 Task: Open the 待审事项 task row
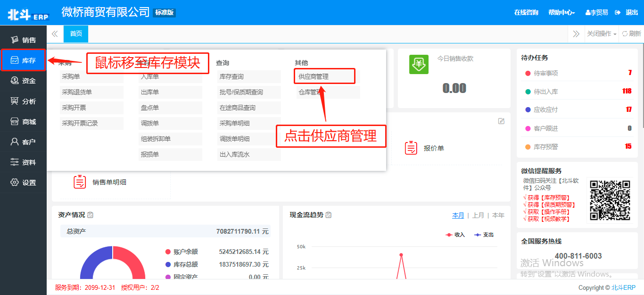tap(578, 73)
